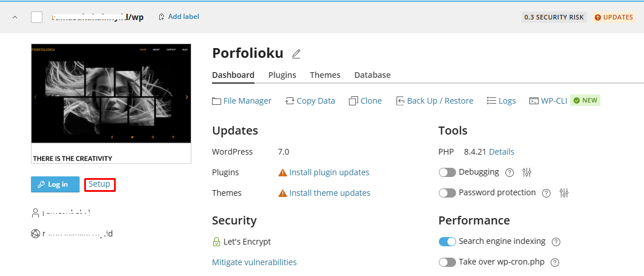Open the 0.3 Security Risk badge
The height and width of the screenshot is (276, 644).
[x=554, y=17]
